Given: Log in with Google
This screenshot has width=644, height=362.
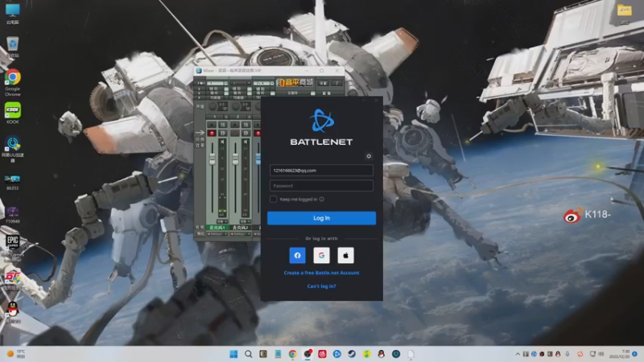Looking at the screenshot, I should [x=321, y=255].
